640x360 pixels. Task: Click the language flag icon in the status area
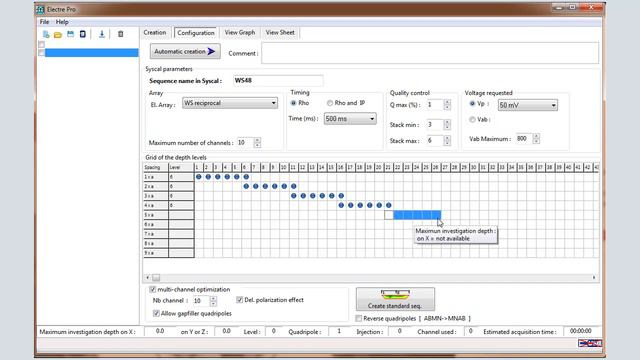point(589,343)
